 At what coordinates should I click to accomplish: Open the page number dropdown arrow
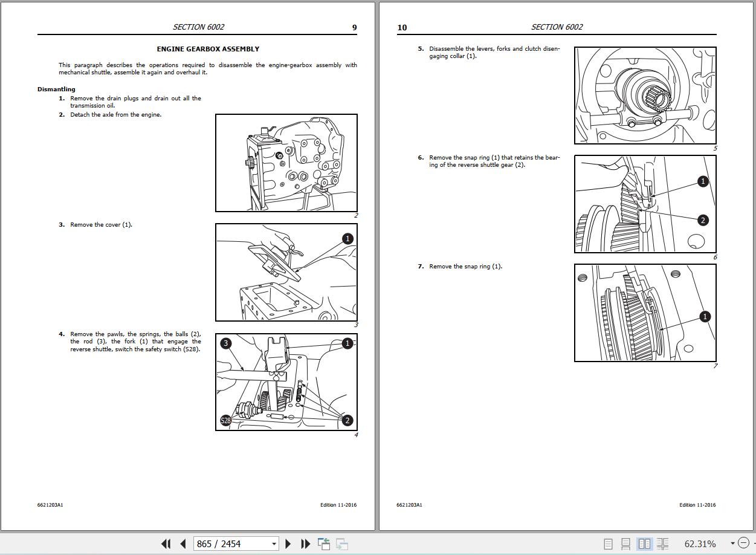274,544
